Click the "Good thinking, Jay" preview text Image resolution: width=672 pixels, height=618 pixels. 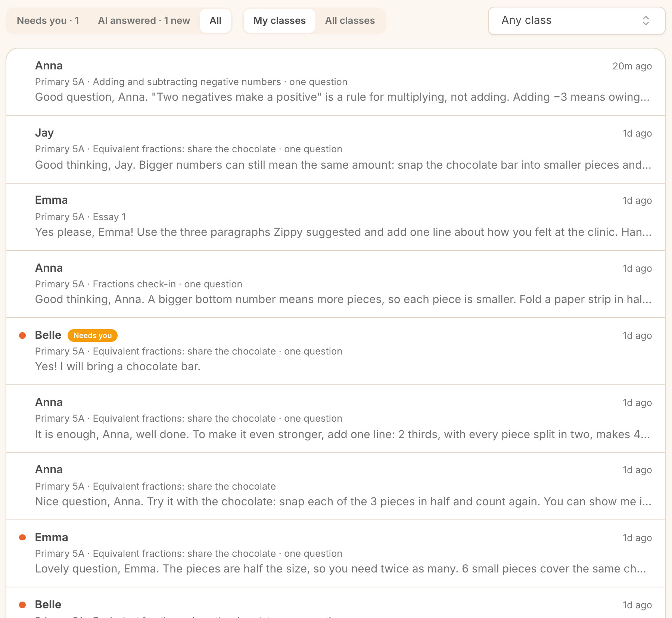(343, 165)
